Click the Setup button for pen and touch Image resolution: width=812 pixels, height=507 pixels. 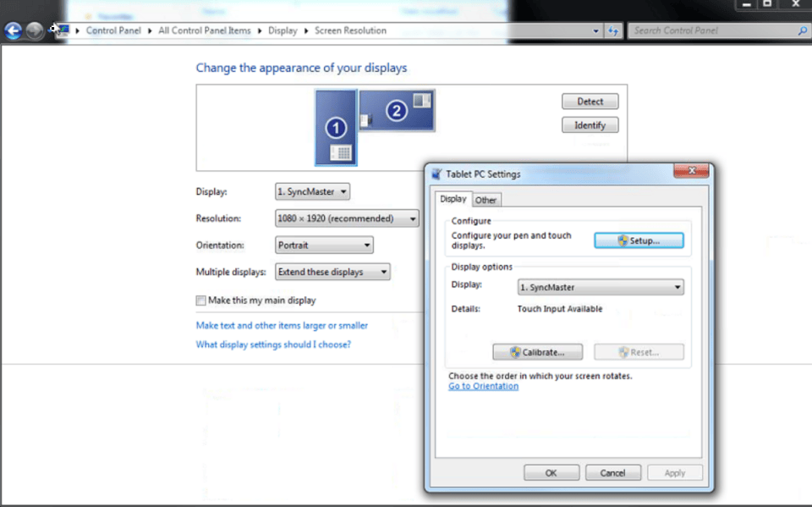(639, 240)
